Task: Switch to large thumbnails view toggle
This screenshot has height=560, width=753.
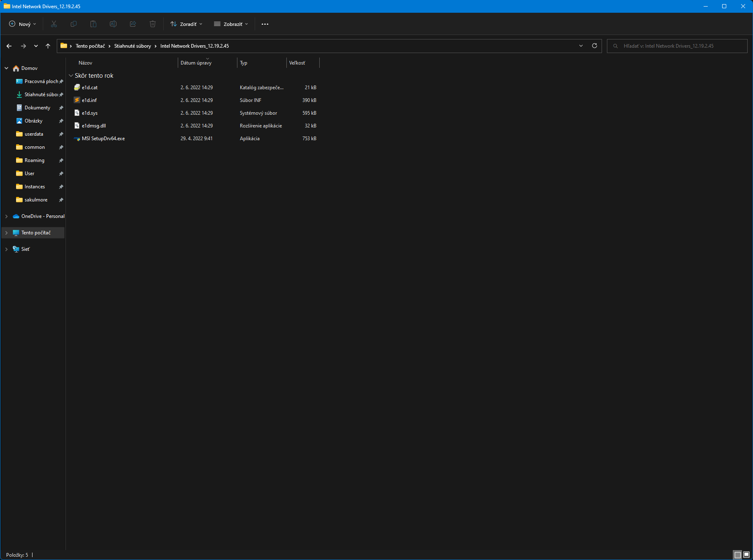Action: 746,555
